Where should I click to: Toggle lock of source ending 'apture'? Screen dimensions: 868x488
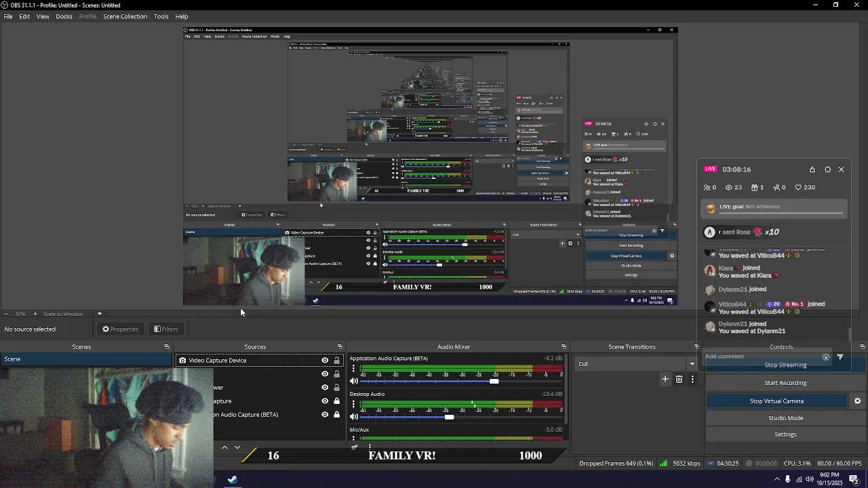(x=336, y=401)
